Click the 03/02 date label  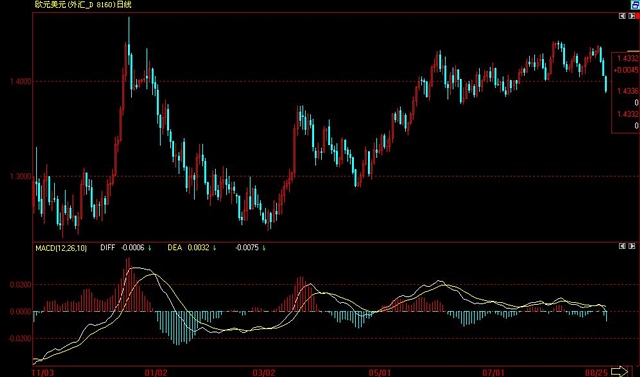tap(264, 373)
